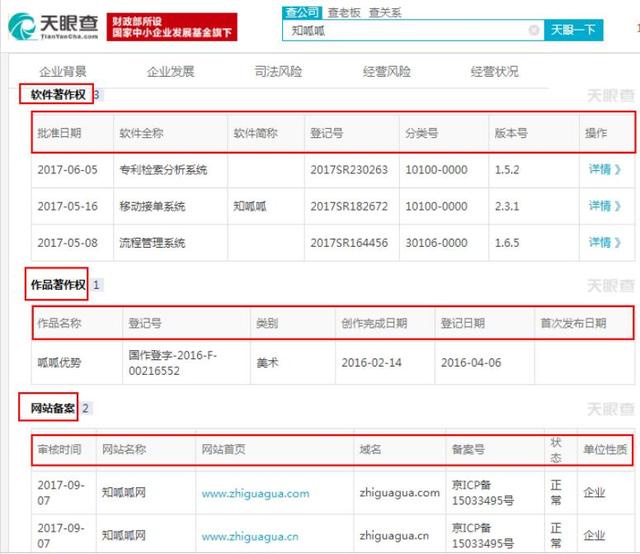The image size is (640, 554).
Task: Click the 网站备案 count badge 2
Action: (85, 408)
